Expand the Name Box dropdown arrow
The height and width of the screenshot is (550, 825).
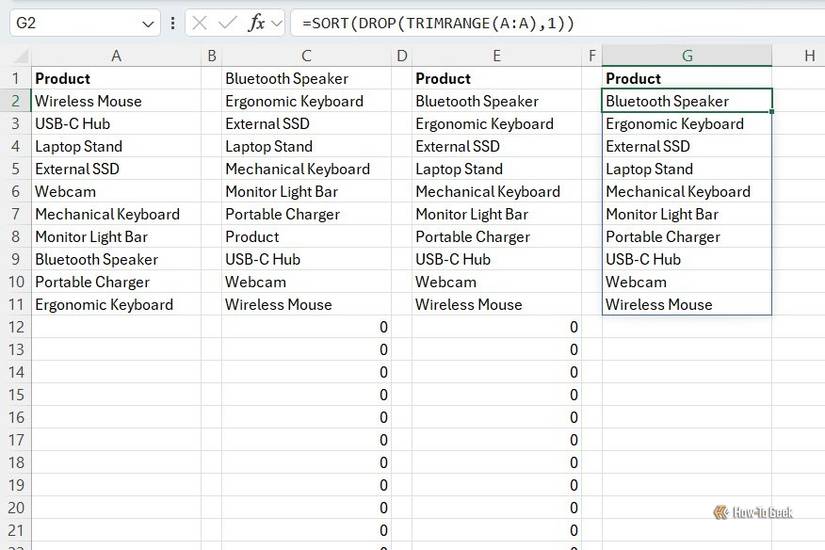click(148, 24)
